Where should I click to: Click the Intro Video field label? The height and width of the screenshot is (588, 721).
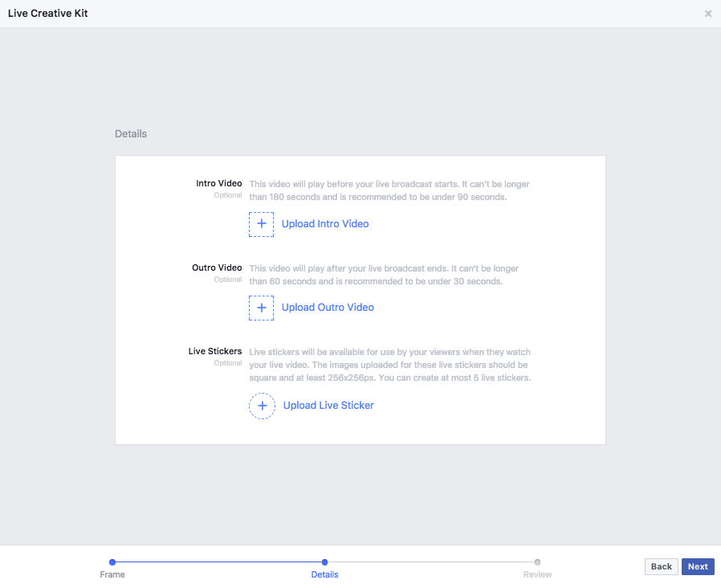(x=218, y=184)
